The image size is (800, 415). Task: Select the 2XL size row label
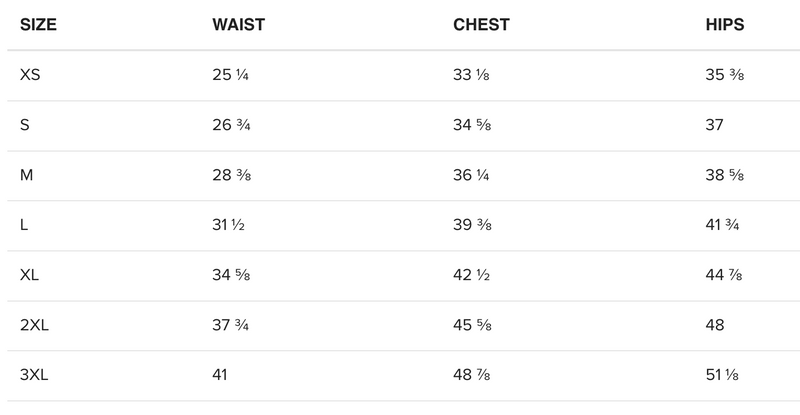(x=34, y=324)
